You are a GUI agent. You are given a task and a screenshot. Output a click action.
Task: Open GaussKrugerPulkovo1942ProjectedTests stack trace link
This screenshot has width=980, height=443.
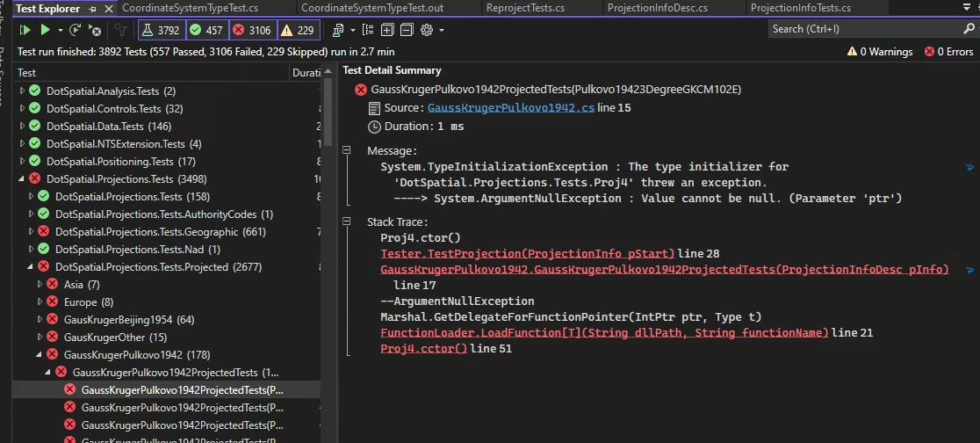[665, 269]
